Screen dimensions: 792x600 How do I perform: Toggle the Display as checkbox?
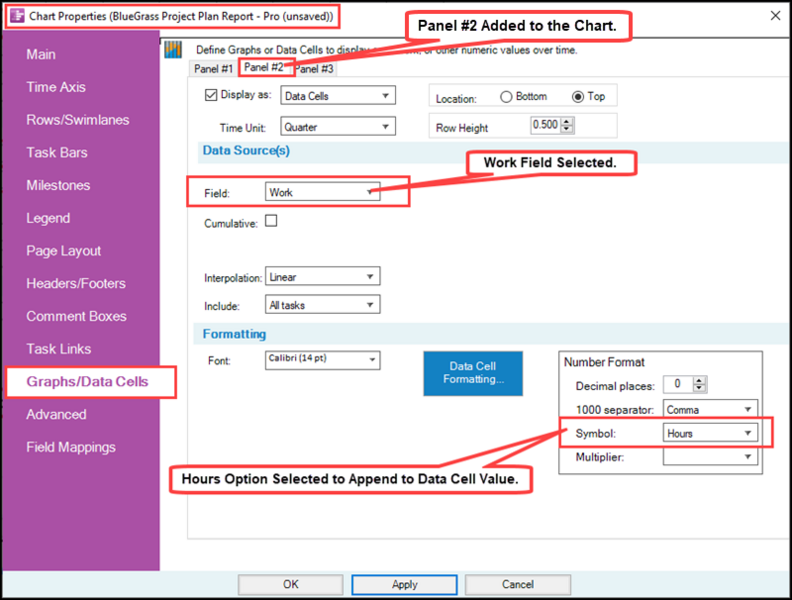(211, 94)
